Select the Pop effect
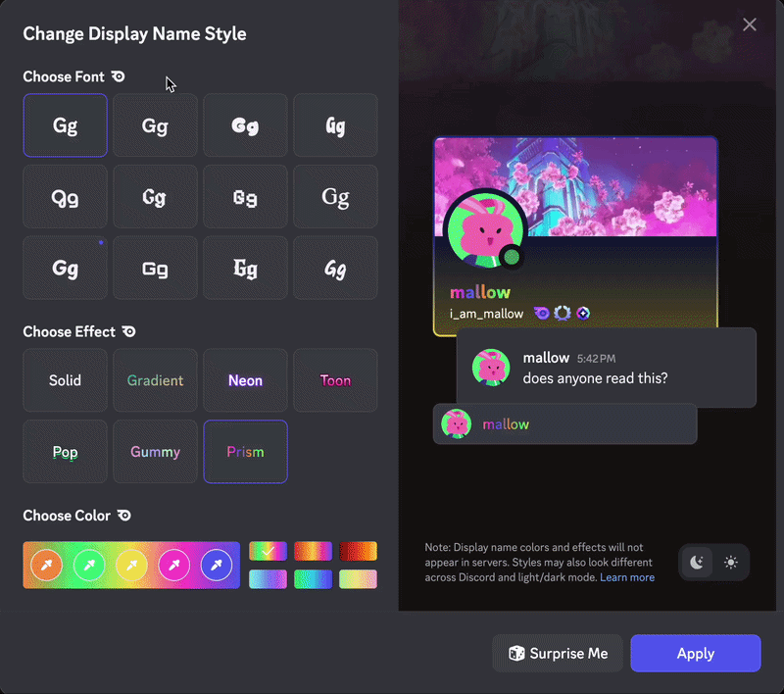 65,452
